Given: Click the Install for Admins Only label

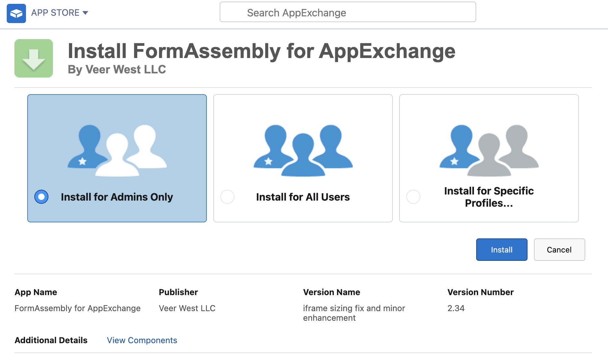Looking at the screenshot, I should coord(117,197).
